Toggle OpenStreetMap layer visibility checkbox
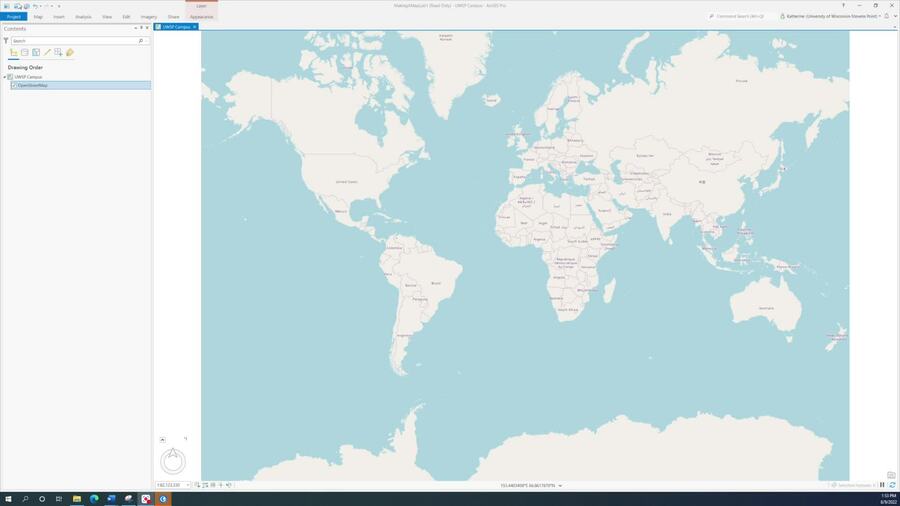The image size is (900, 506). click(x=14, y=85)
